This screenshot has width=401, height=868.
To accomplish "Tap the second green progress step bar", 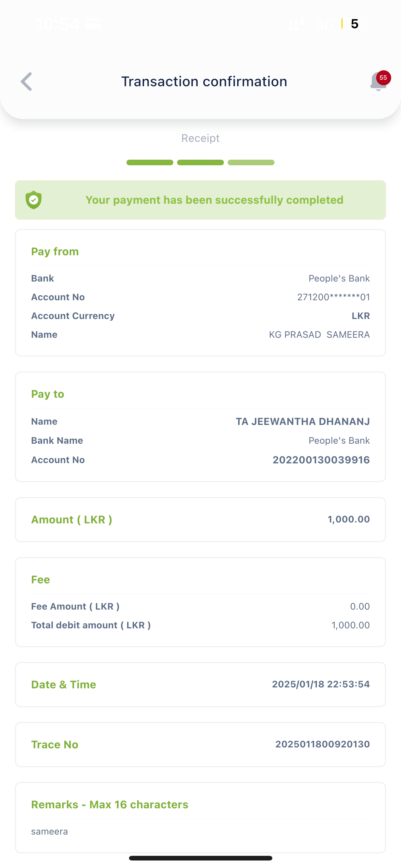I will 200,162.
